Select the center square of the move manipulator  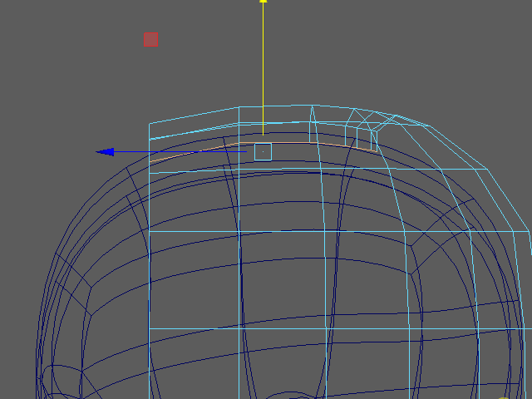click(x=263, y=151)
